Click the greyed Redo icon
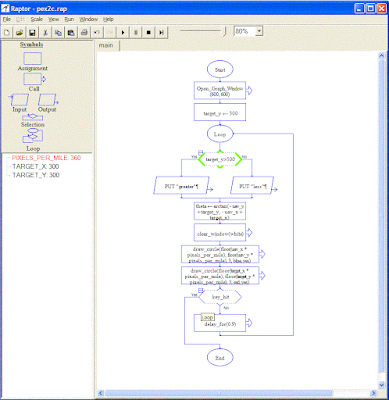The width and height of the screenshot is (389, 400). tap(110, 32)
